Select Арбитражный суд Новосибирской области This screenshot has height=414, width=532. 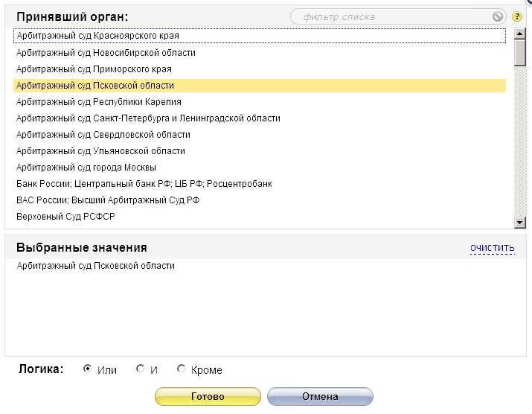coord(106,53)
